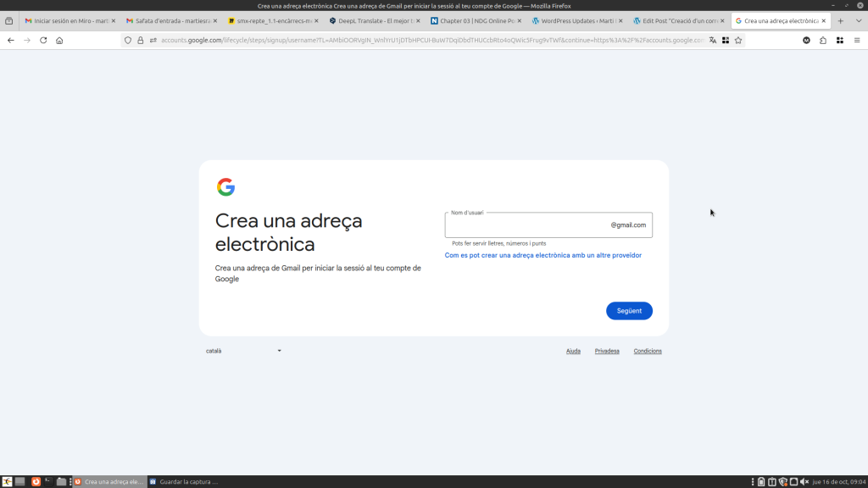Open the Firefox hamburger menu

pyautogui.click(x=857, y=40)
